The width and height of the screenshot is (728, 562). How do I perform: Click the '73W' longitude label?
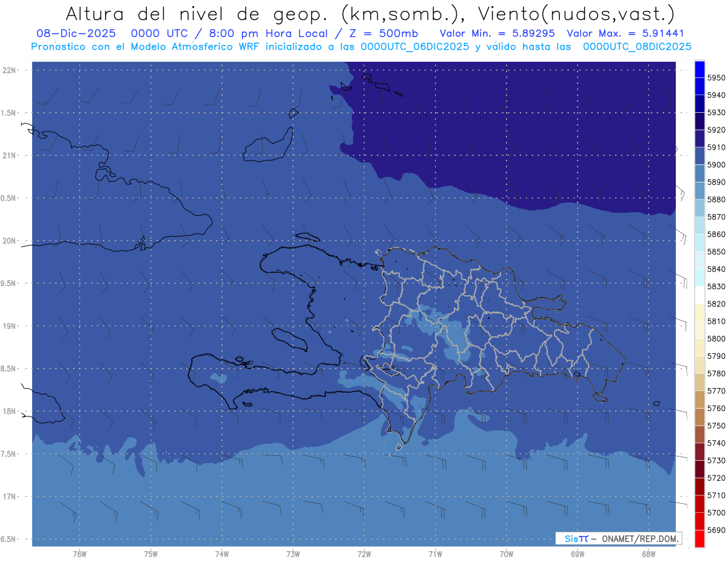pos(293,554)
